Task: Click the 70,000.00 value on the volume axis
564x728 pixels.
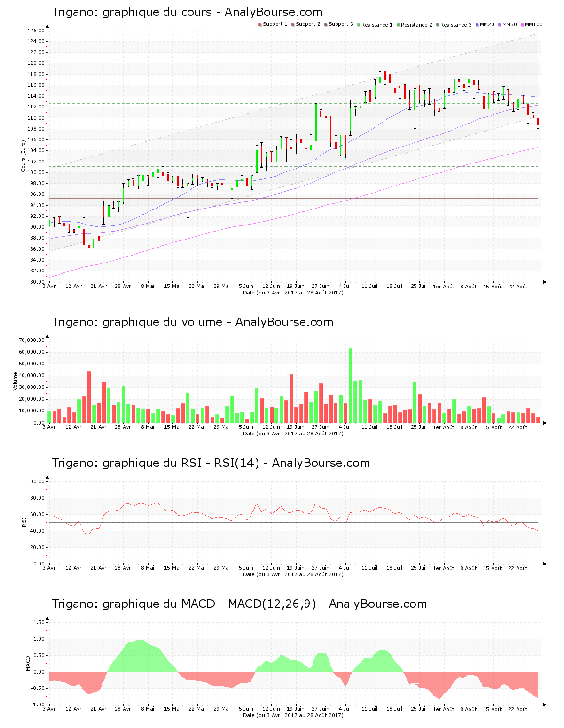Action: (32, 340)
